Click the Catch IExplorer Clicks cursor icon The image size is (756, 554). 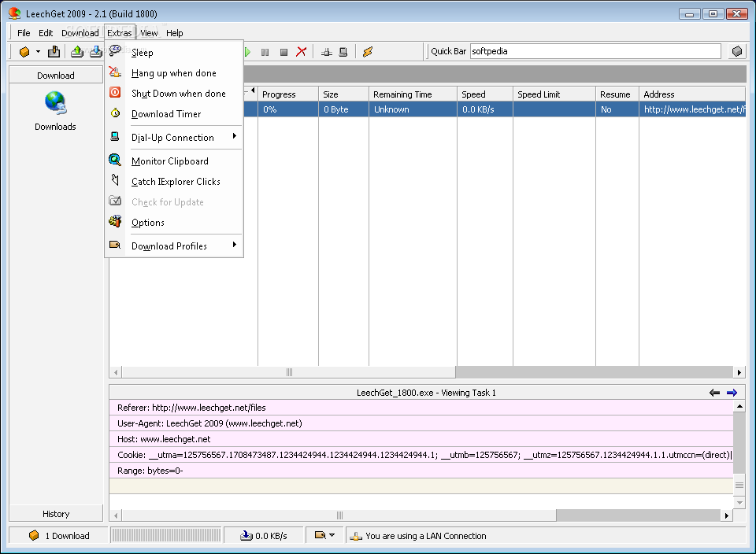point(115,180)
